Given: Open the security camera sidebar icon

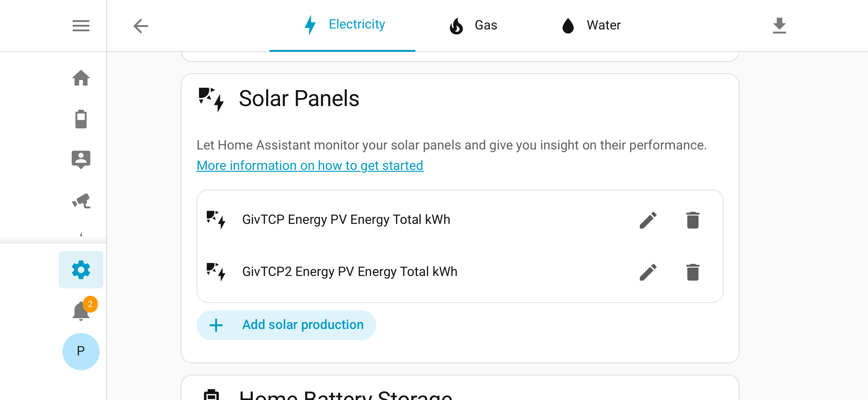Looking at the screenshot, I should 81,201.
